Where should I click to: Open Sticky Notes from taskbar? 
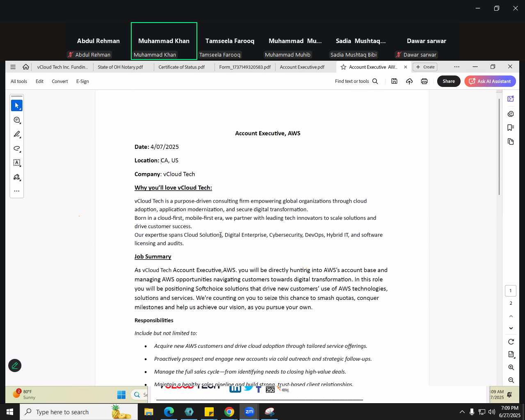[209, 412]
